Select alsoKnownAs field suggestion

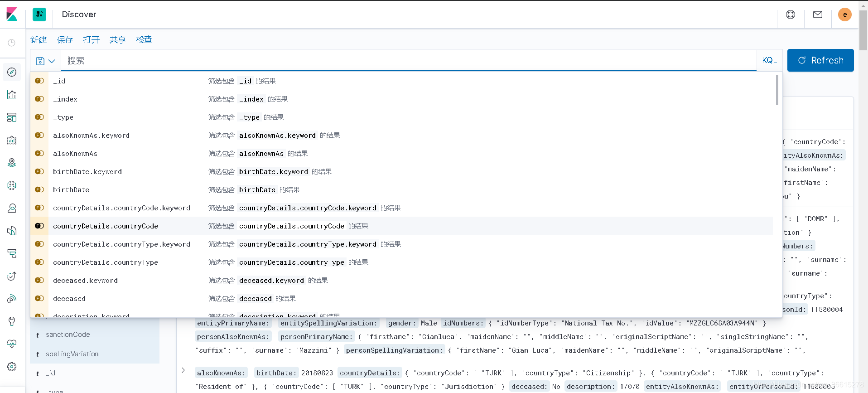[x=402, y=153]
